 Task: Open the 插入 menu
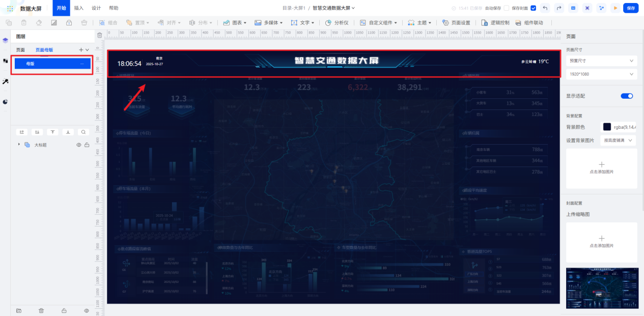pyautogui.click(x=79, y=8)
